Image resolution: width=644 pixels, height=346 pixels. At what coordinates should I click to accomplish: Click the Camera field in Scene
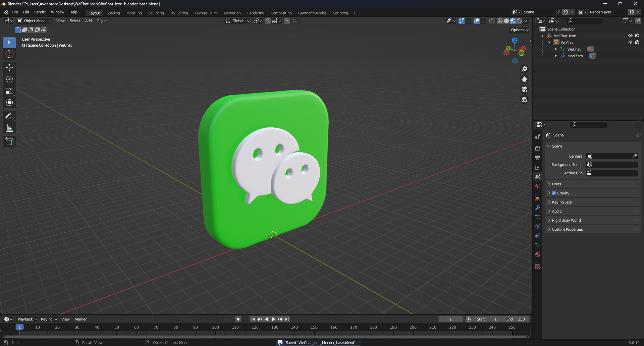(x=612, y=156)
